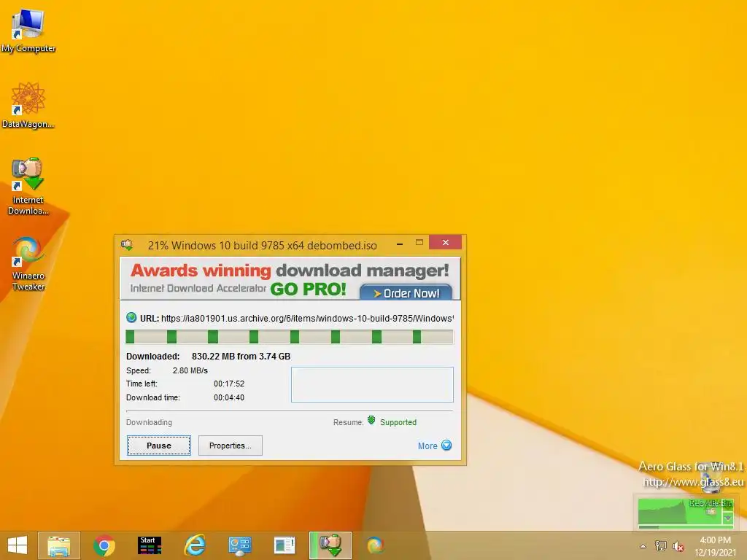This screenshot has width=747, height=560.
Task: Click the GO PRO! banner text
Action: [x=308, y=289]
